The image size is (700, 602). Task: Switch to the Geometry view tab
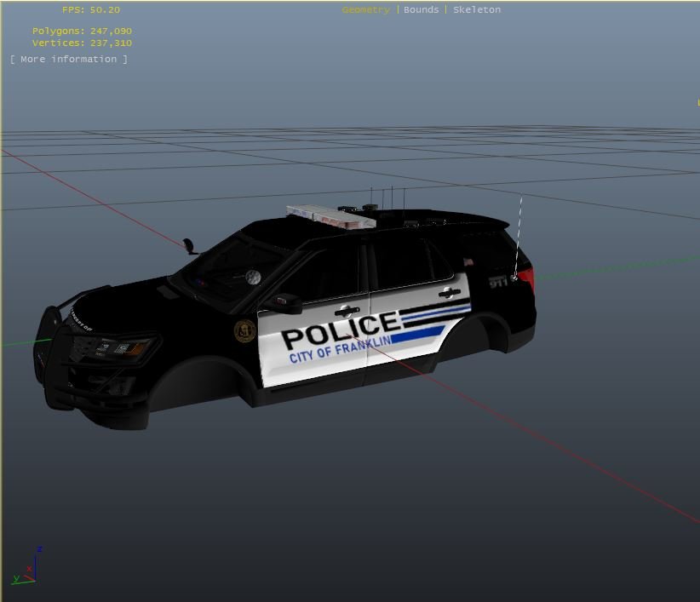(x=365, y=10)
